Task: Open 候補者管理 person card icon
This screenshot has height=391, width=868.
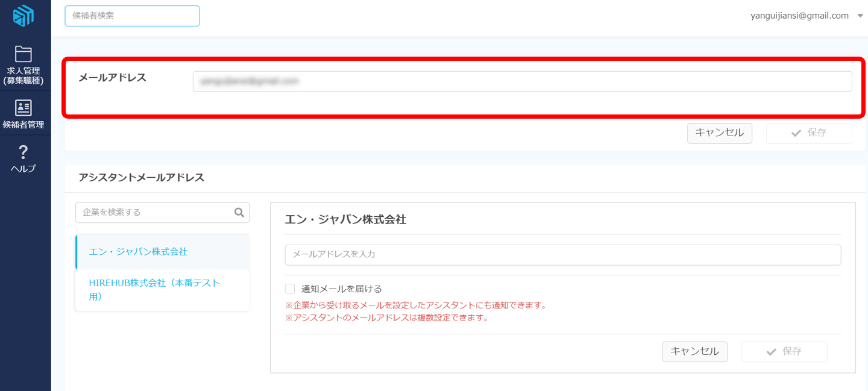Action: pyautogui.click(x=24, y=108)
